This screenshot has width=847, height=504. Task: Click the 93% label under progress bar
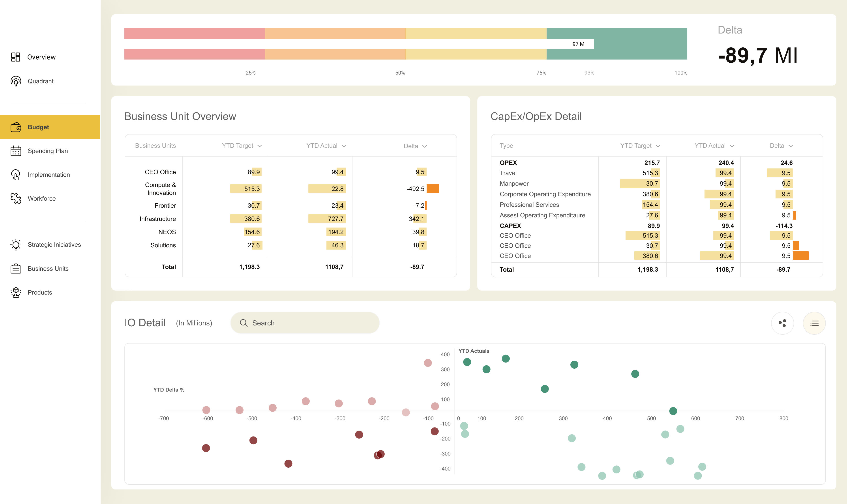589,73
